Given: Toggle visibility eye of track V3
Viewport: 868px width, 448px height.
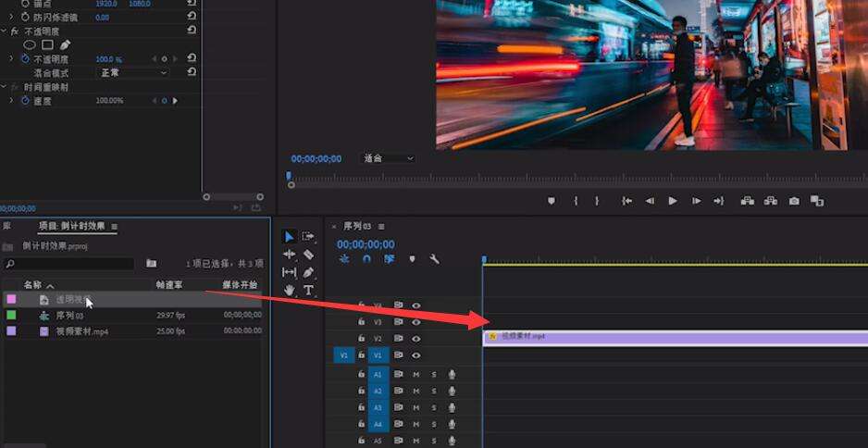Looking at the screenshot, I should click(x=415, y=322).
